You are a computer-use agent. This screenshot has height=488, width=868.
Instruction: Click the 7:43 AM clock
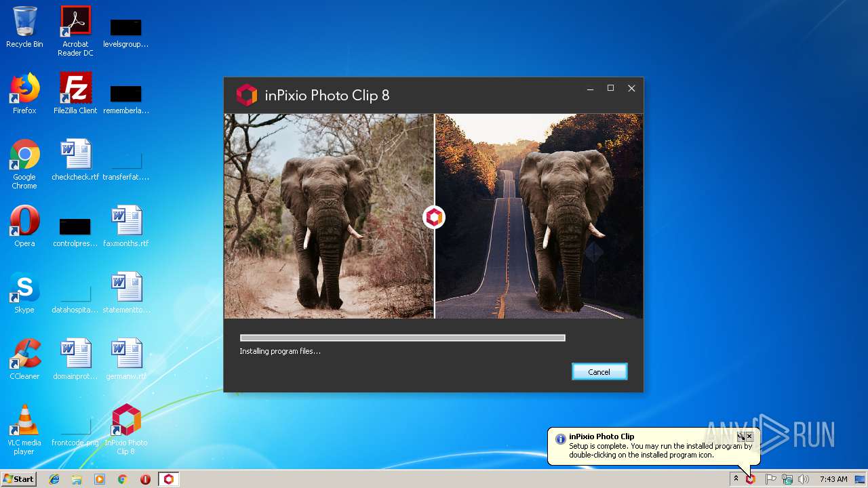coord(833,479)
